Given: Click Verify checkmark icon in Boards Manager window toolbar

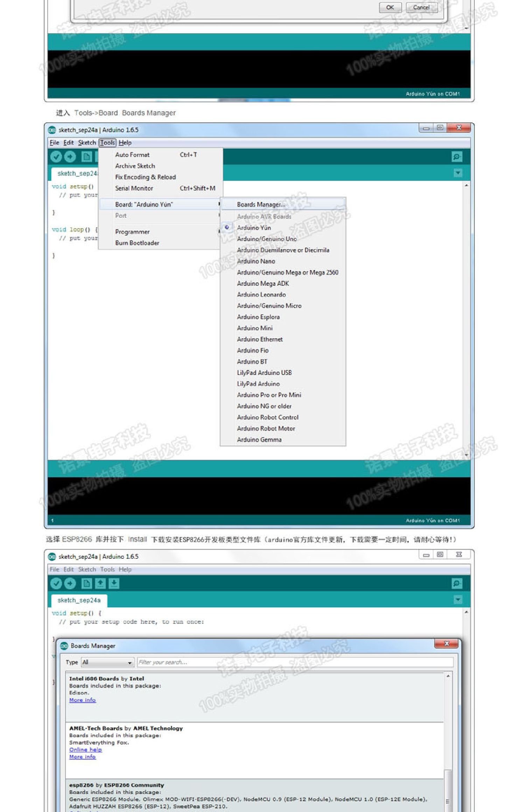Looking at the screenshot, I should coord(56,583).
